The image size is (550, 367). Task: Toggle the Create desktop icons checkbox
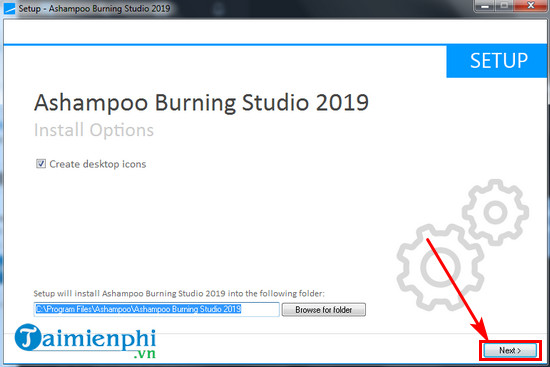41,164
